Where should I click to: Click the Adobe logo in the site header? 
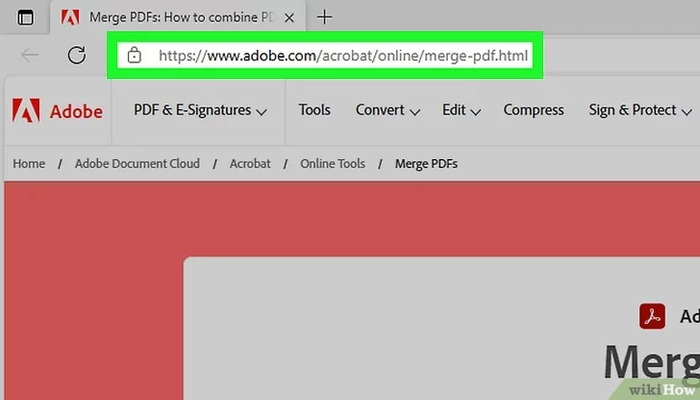coord(58,110)
